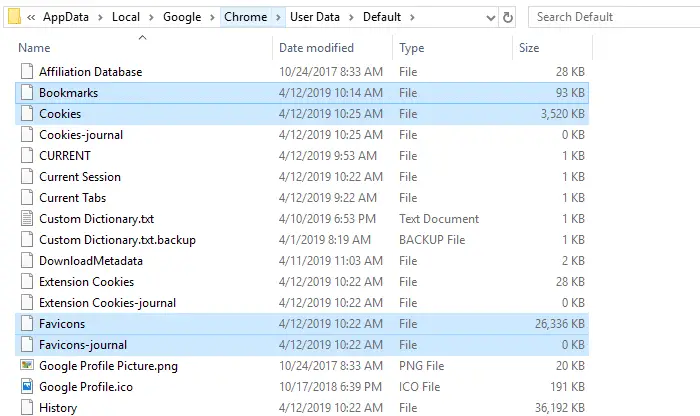Viewport: 700px width, 416px height.
Task: Click the Bookmarks file icon
Action: [27, 92]
